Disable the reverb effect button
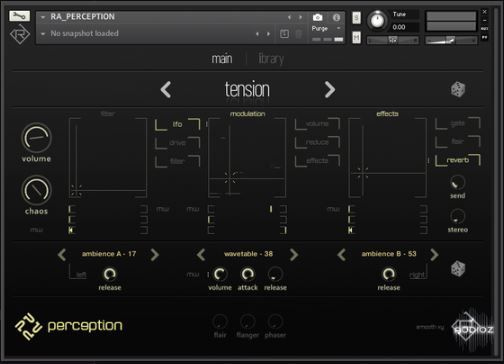This screenshot has height=364, width=504. pos(458,160)
